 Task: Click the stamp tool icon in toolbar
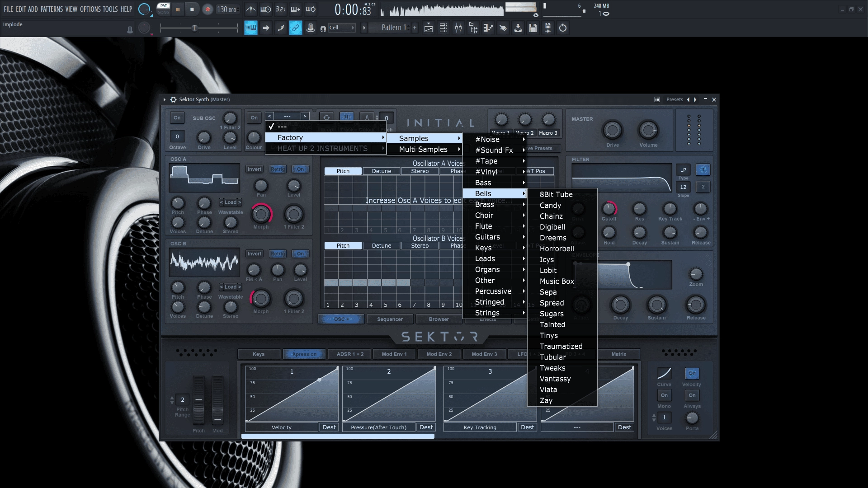(311, 28)
